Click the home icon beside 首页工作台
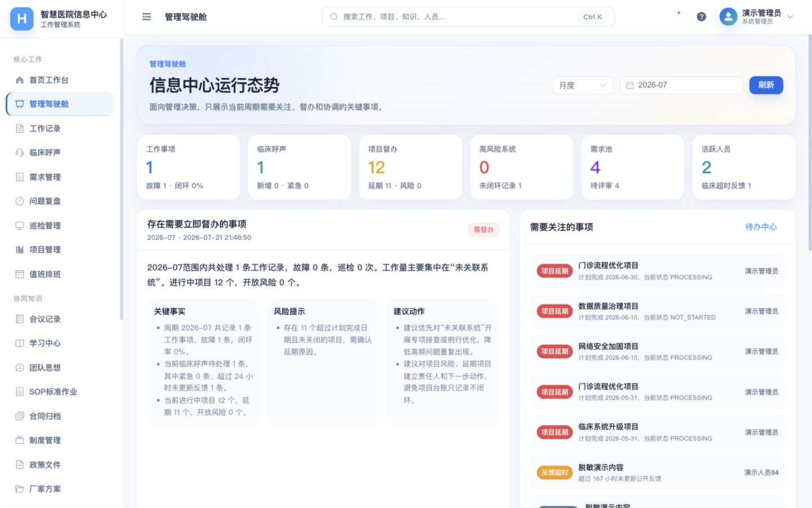 pos(20,80)
